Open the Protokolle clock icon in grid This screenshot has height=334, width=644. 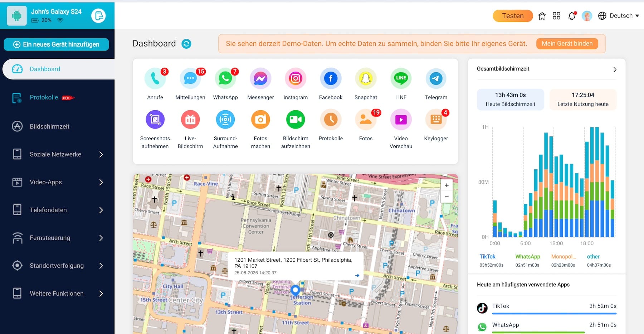pos(331,120)
